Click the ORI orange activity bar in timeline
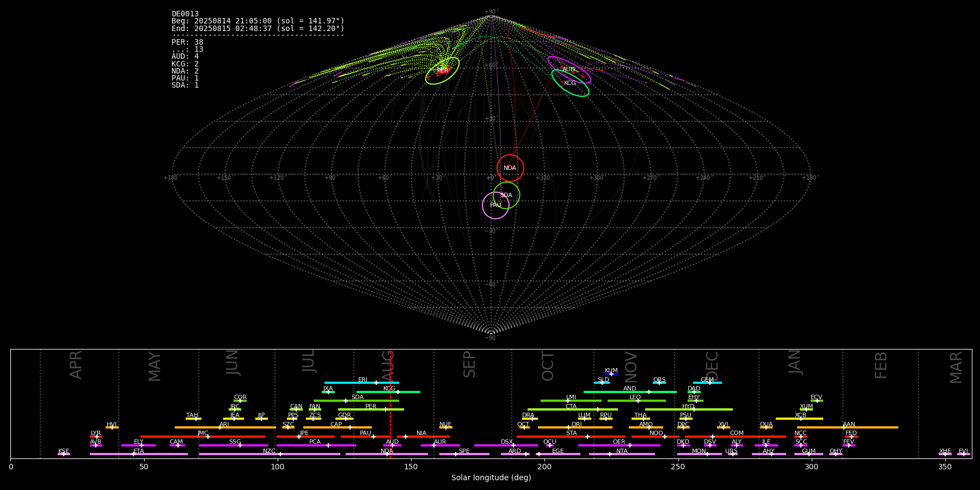Viewport: 980px width, 490px height. 575,427
